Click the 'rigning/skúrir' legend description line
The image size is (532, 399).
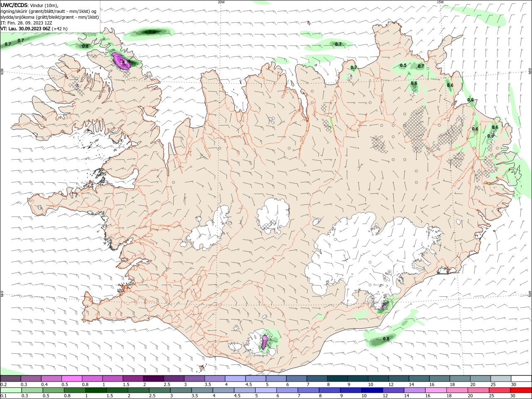pyautogui.click(x=48, y=11)
